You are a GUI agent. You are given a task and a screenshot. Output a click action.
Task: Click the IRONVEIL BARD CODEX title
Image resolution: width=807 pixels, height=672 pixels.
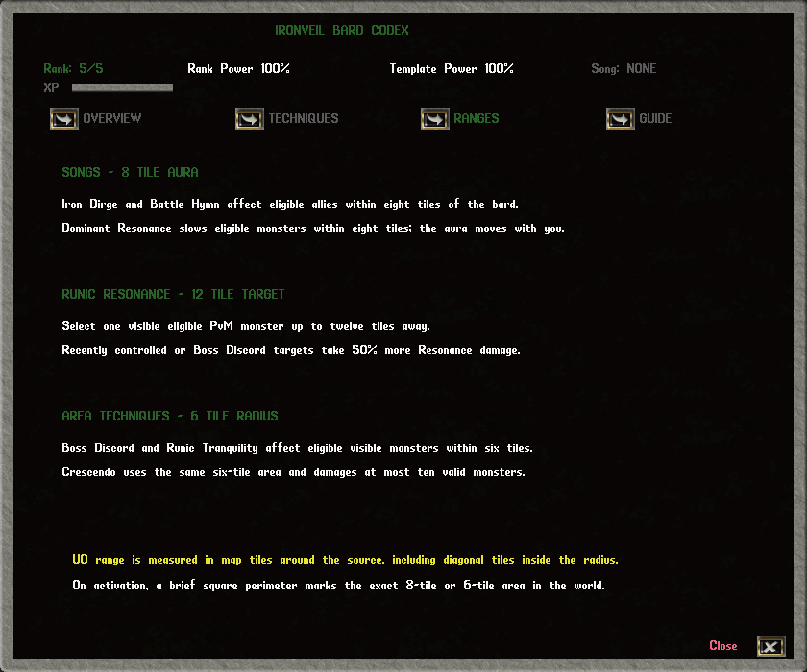pyautogui.click(x=342, y=31)
